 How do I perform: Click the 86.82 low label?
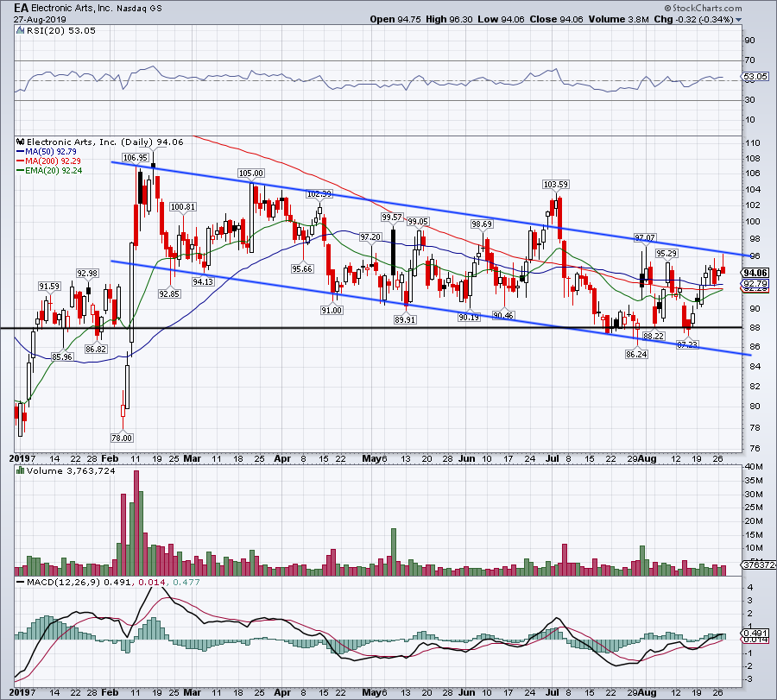point(96,349)
